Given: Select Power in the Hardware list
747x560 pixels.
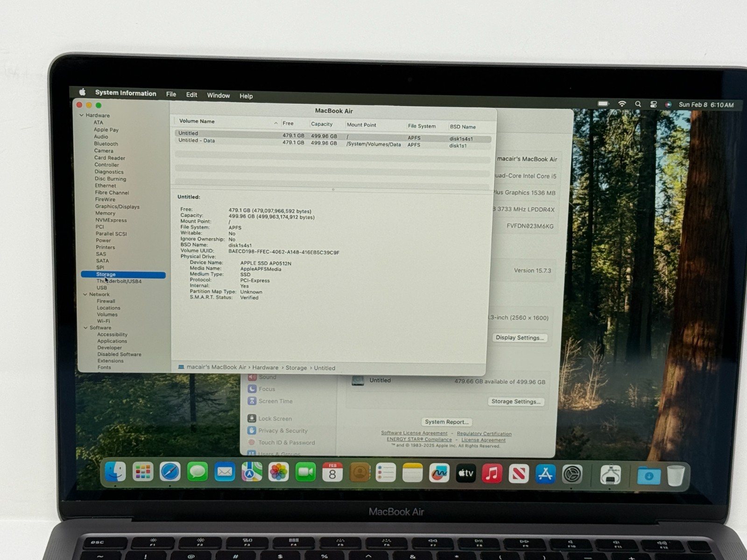Looking at the screenshot, I should tap(103, 241).
